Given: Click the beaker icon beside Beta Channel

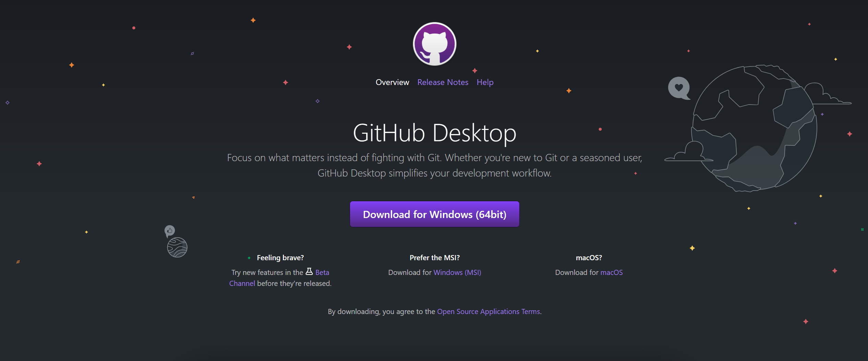Looking at the screenshot, I should tap(309, 272).
